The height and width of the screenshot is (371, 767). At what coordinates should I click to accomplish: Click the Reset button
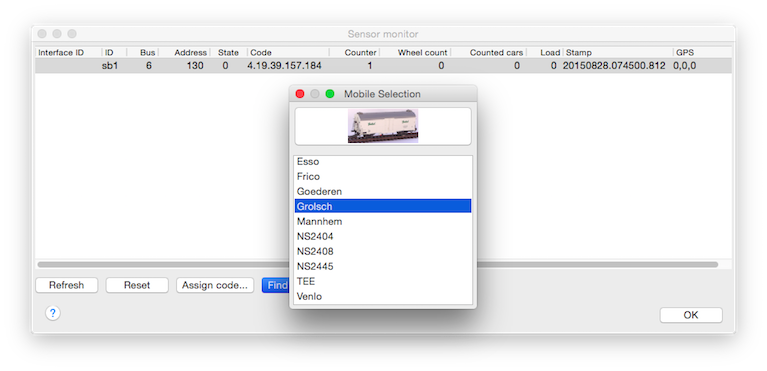[x=137, y=285]
